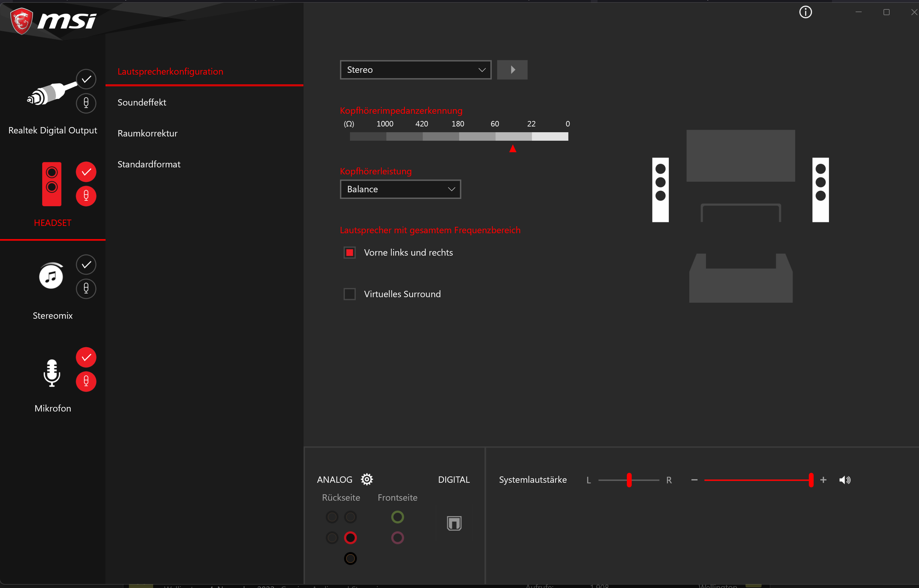The image size is (919, 588).
Task: Select the Mikrofon device icon
Action: 52,373
